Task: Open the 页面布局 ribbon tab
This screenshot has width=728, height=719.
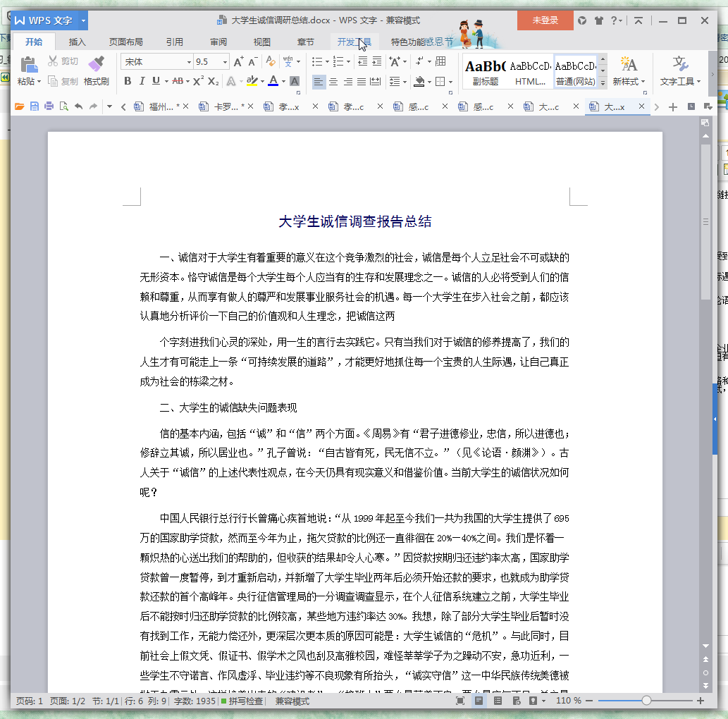Action: click(126, 42)
